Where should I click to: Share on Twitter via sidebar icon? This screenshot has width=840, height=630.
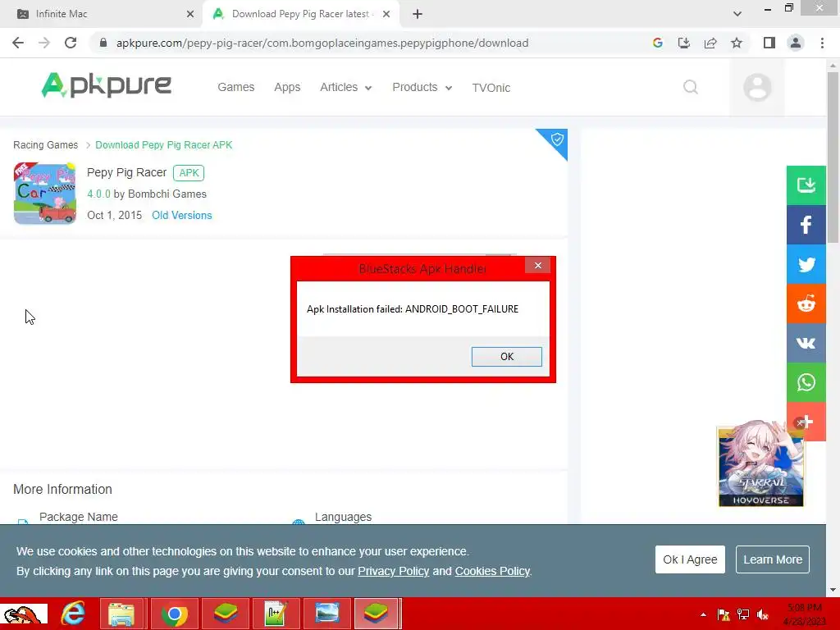point(806,264)
